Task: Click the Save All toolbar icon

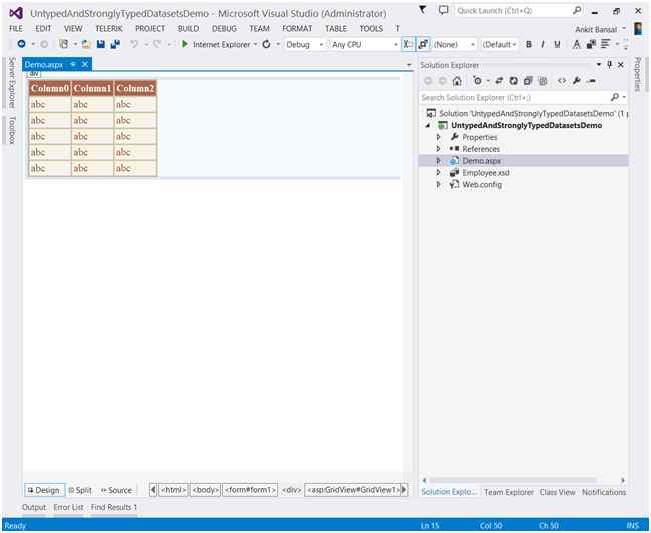Action: (x=115, y=44)
